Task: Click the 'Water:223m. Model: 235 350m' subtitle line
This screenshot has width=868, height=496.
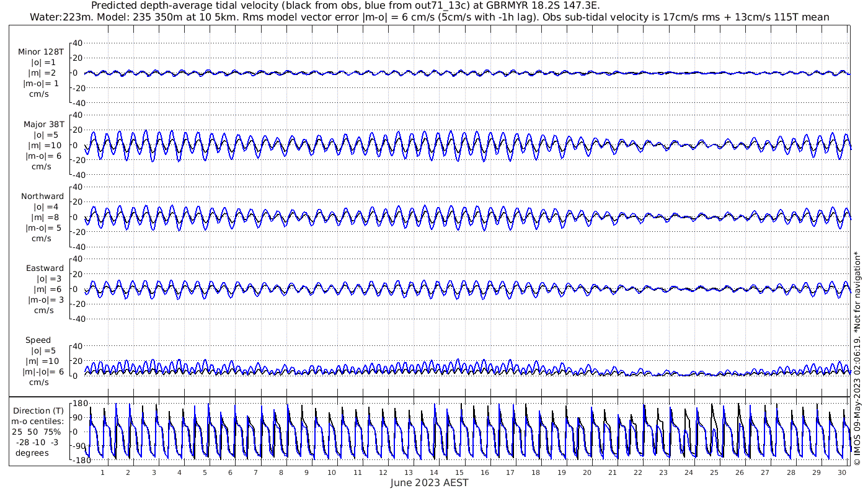Action: (x=430, y=17)
